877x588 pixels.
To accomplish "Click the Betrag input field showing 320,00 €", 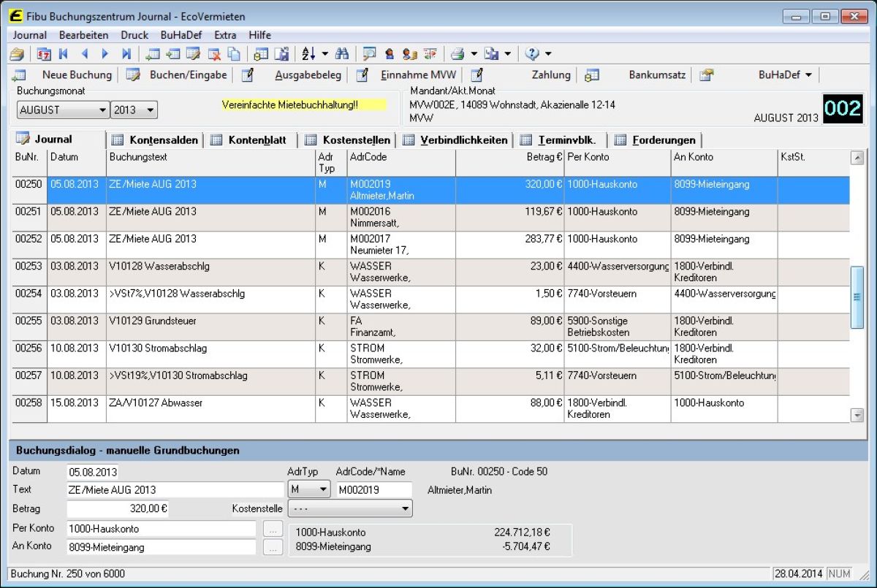I will 118,508.
